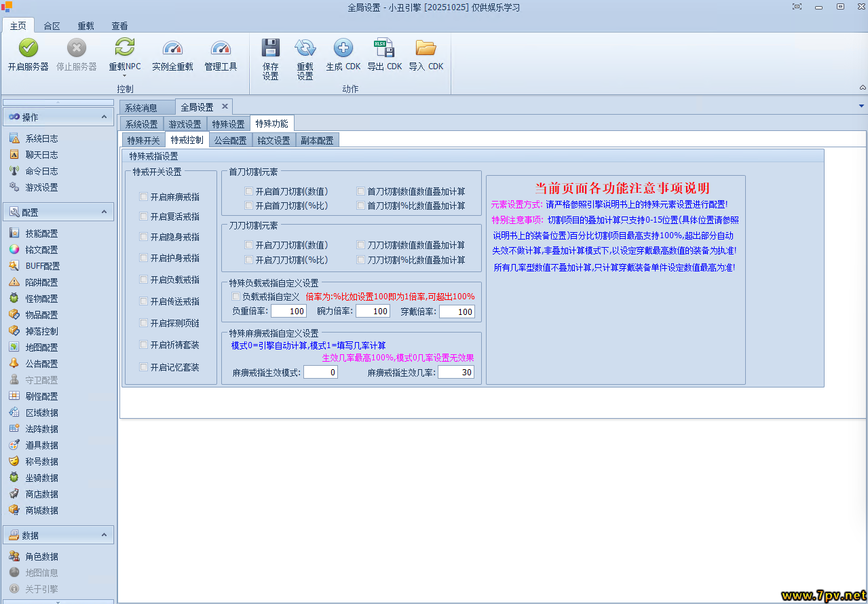
Task: Close the 全局设置 document tab
Action: (225, 107)
